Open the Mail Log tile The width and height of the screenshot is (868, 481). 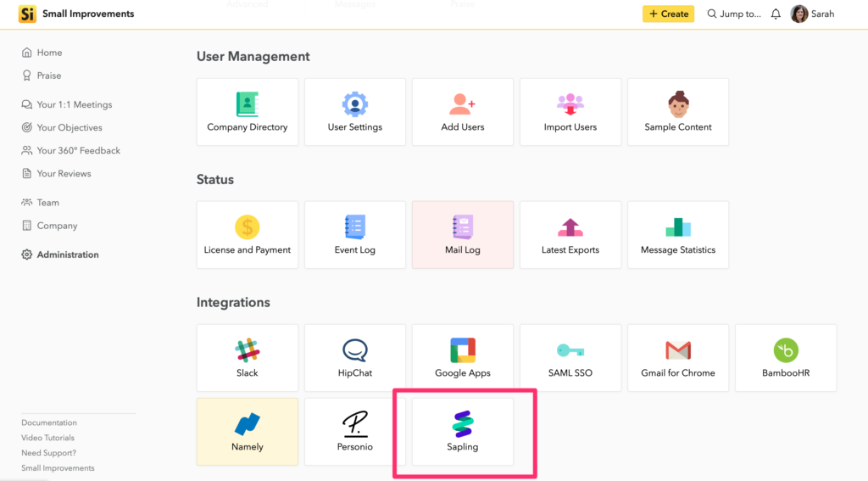click(x=462, y=235)
